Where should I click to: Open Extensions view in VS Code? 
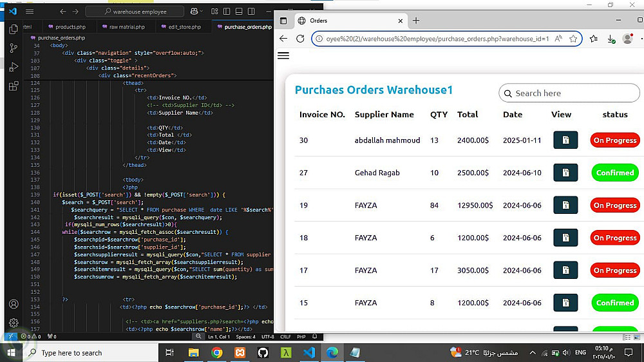(14, 86)
